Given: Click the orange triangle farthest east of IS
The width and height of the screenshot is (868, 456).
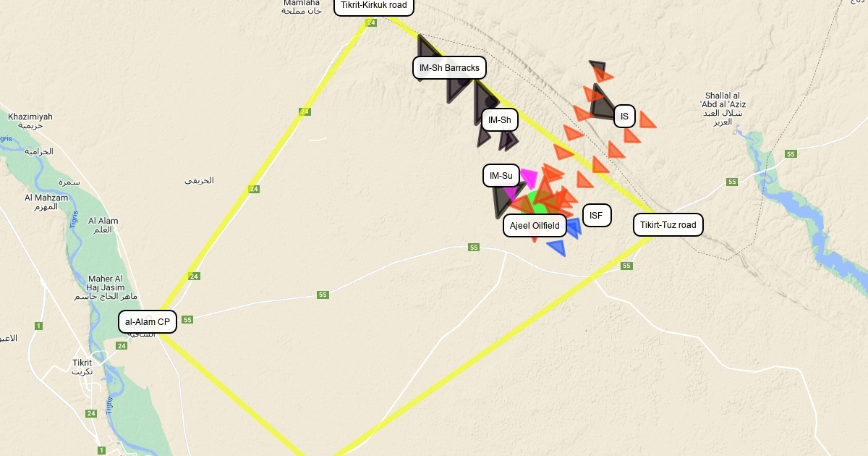Looking at the screenshot, I should [647, 120].
